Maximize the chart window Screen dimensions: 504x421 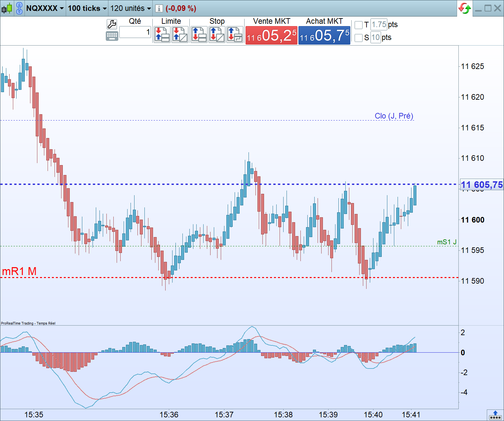[x=488, y=8]
